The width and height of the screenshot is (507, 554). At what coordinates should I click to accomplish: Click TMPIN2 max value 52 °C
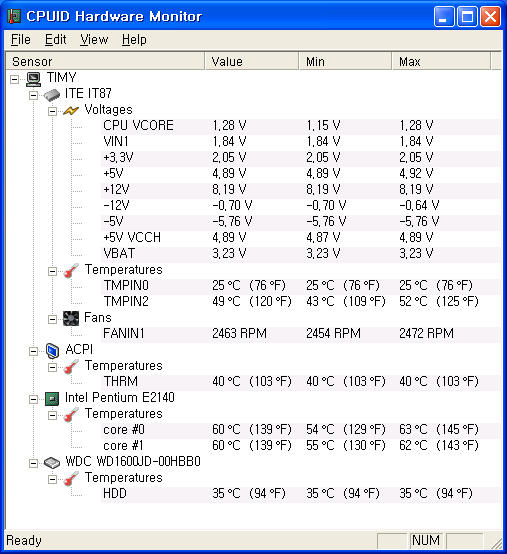pos(438,302)
